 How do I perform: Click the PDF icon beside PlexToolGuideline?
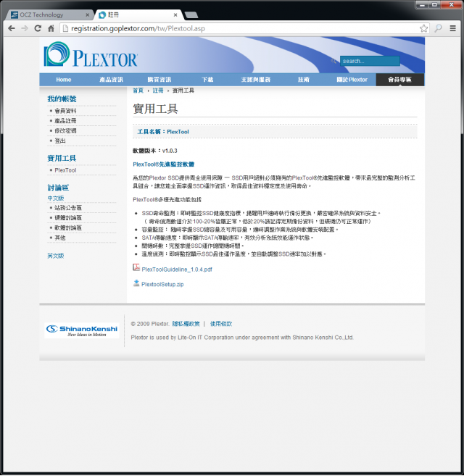click(136, 267)
